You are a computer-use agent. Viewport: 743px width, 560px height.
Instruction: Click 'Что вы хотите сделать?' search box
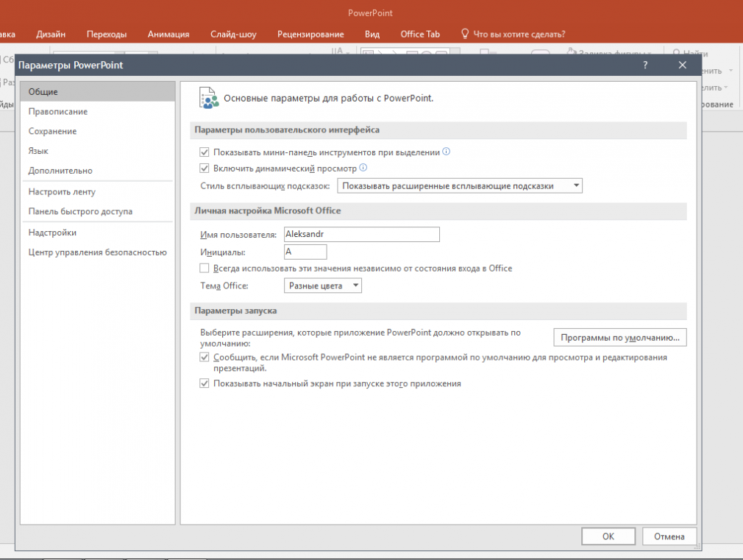tap(519, 34)
